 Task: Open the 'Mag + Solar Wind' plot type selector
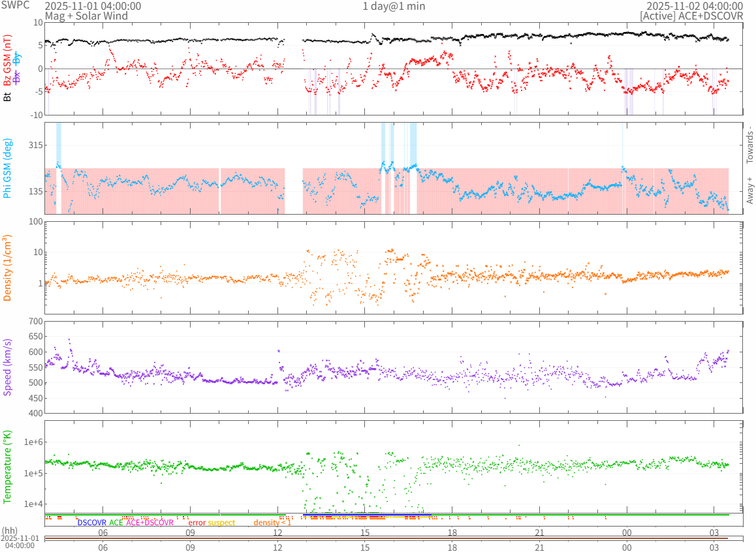pos(86,16)
